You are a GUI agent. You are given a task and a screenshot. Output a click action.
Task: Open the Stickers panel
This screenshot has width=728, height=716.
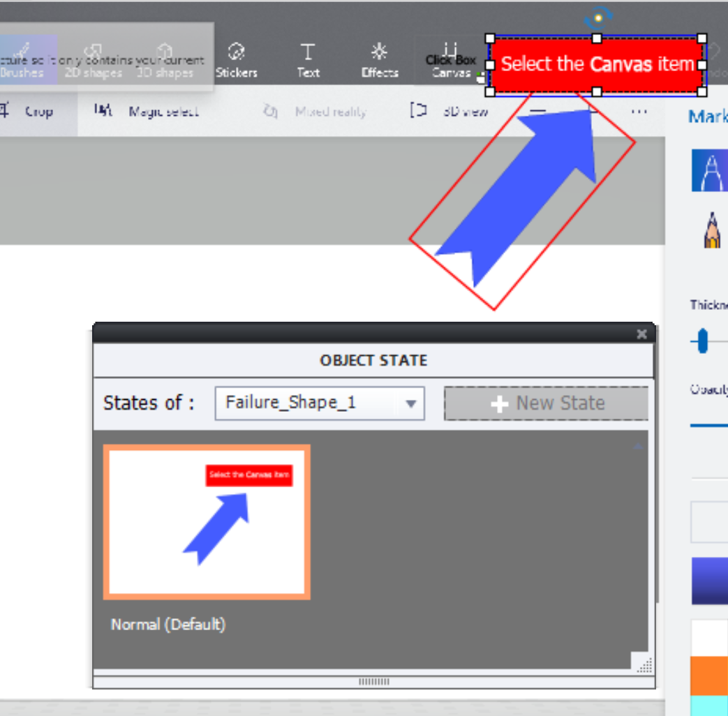237,59
